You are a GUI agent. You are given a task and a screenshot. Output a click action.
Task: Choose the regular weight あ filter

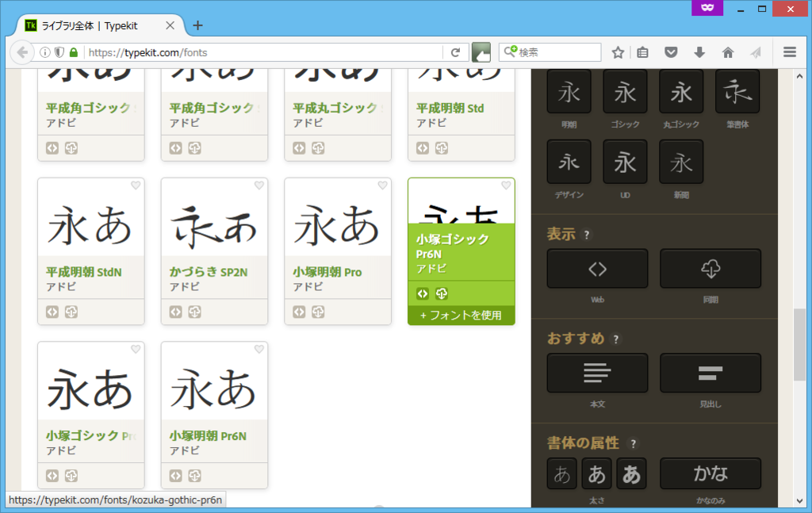click(596, 473)
